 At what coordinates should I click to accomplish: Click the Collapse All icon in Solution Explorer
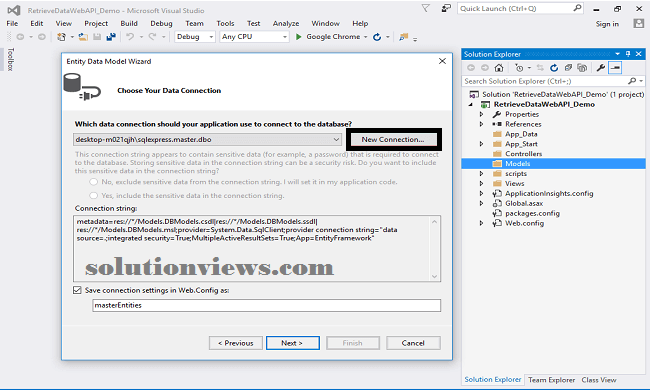(568, 68)
